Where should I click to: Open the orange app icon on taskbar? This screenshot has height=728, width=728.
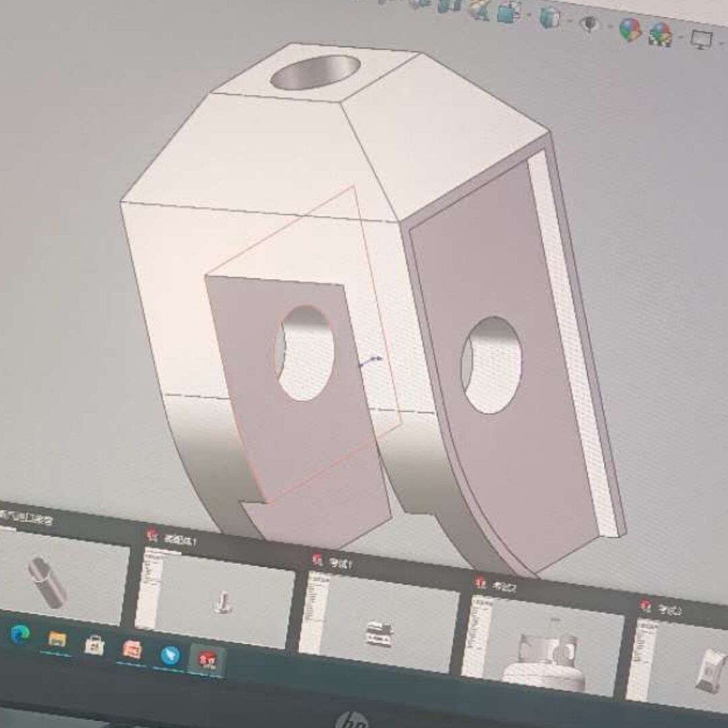tap(132, 650)
